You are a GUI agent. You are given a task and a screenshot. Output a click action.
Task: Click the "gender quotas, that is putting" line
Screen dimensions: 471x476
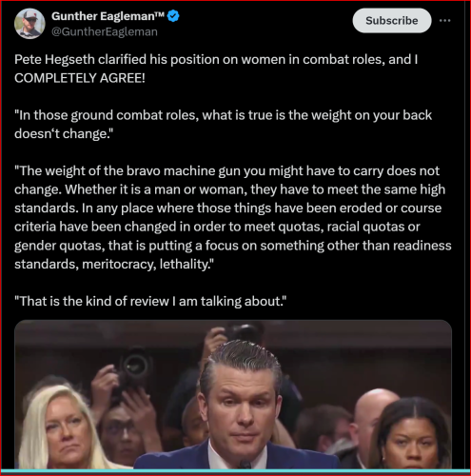point(233,246)
